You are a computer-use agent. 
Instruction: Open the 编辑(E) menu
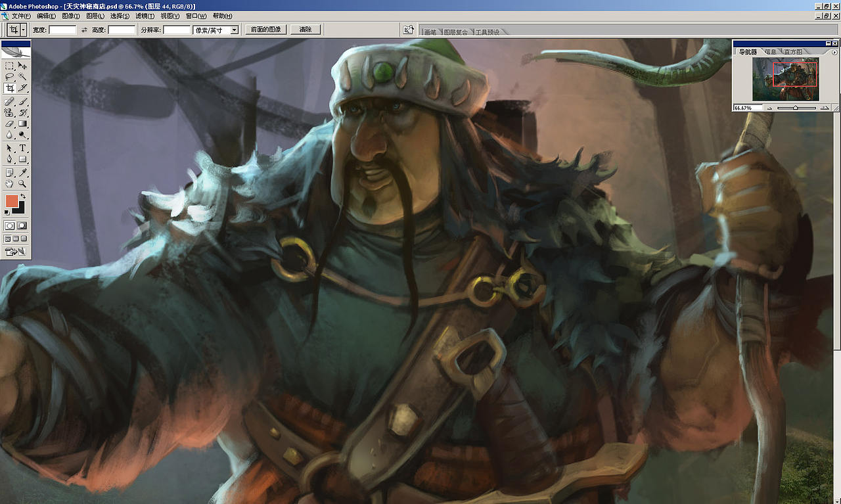(46, 16)
